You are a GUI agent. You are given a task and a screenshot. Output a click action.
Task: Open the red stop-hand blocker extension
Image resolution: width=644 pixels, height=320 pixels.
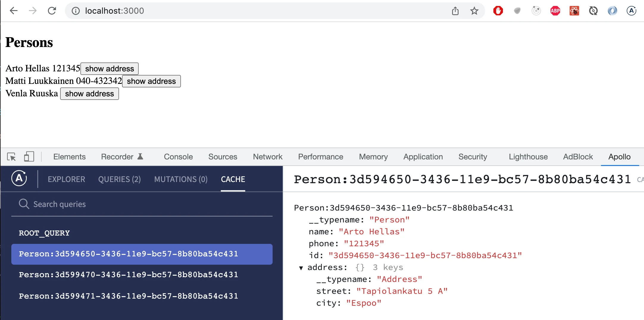click(x=498, y=11)
